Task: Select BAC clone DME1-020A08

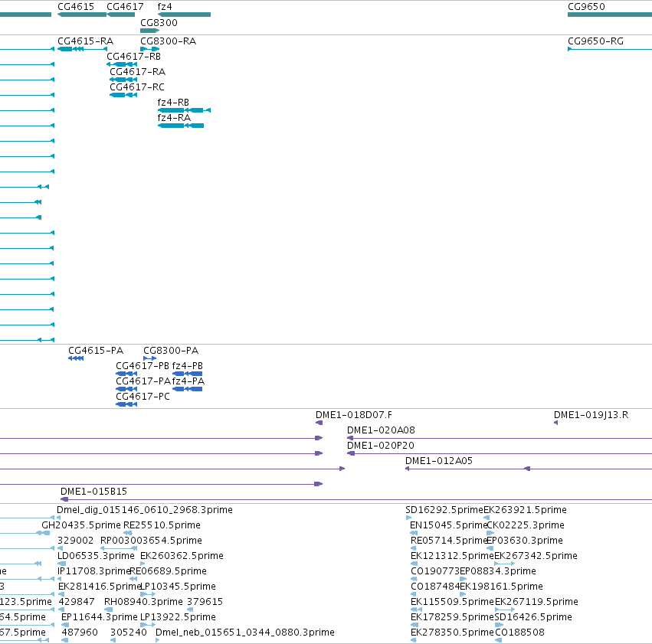Action: pyautogui.click(x=381, y=430)
